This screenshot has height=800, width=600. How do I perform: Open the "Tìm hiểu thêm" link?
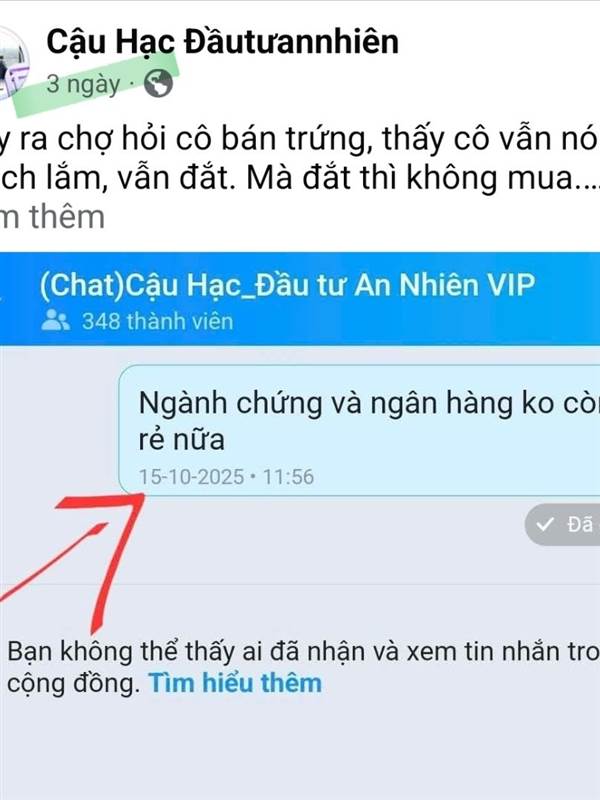pos(235,683)
